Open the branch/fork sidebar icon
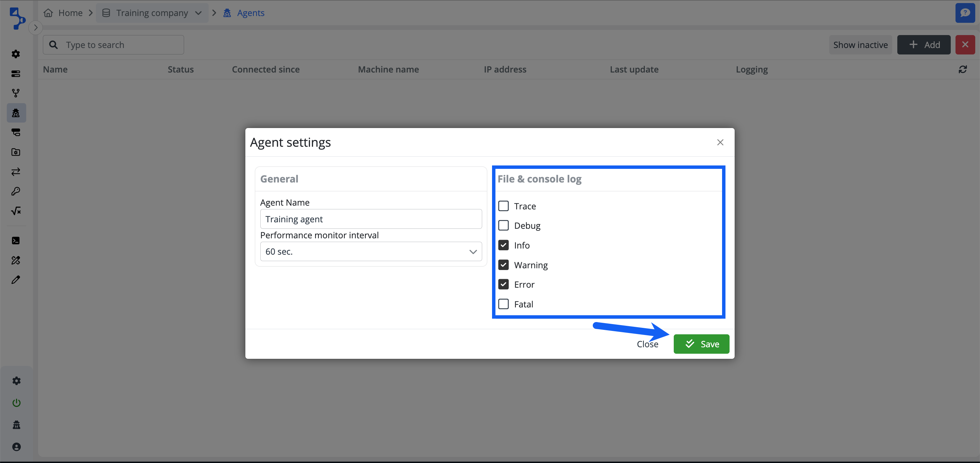This screenshot has width=980, height=463. click(x=16, y=93)
